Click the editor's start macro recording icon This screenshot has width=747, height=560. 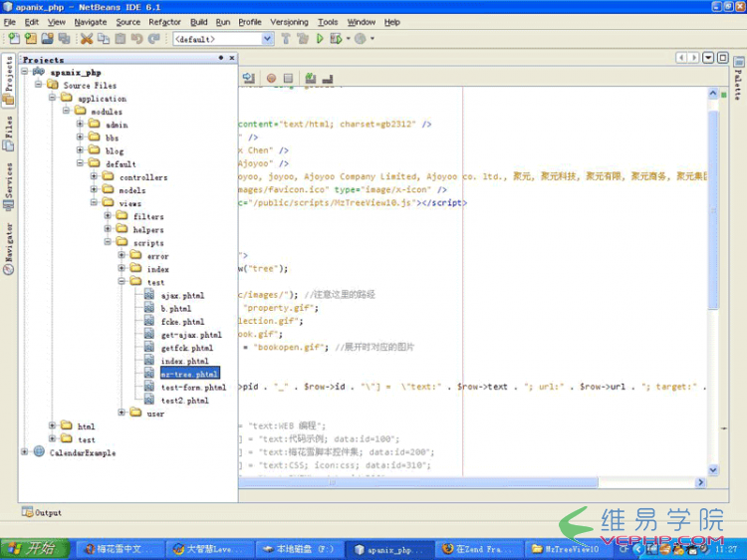tap(271, 78)
